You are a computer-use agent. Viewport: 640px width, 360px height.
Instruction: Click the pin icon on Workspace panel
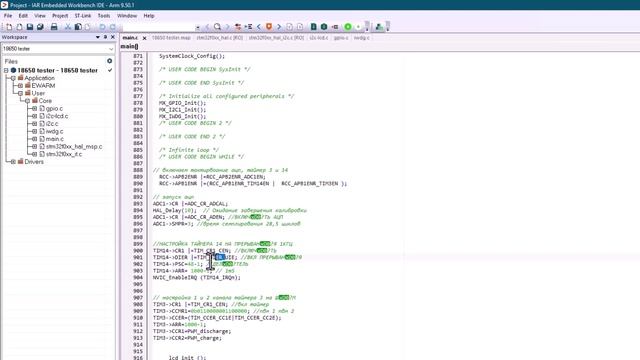[105, 37]
